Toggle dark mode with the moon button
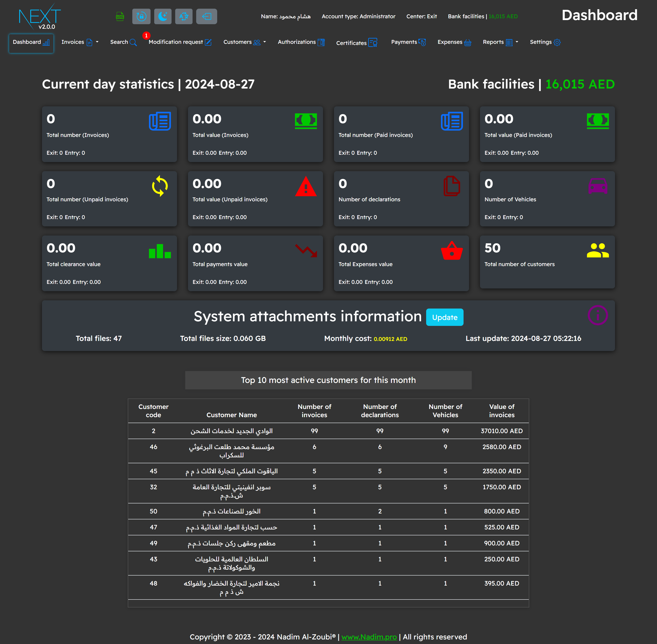 coord(163,16)
